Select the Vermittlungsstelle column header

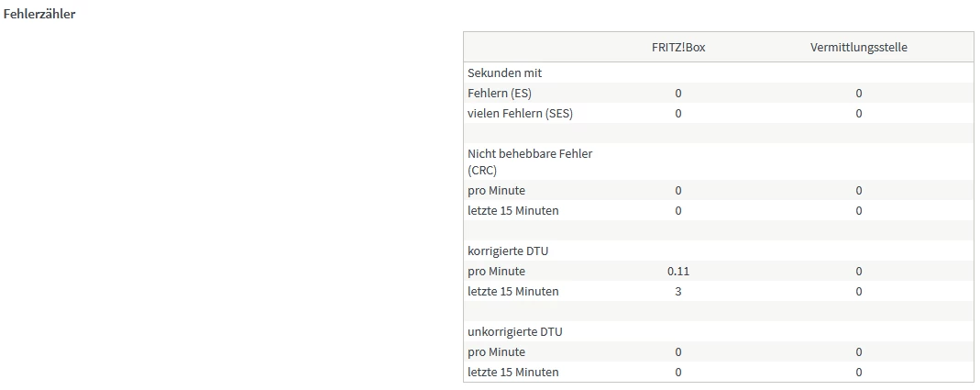[858, 47]
